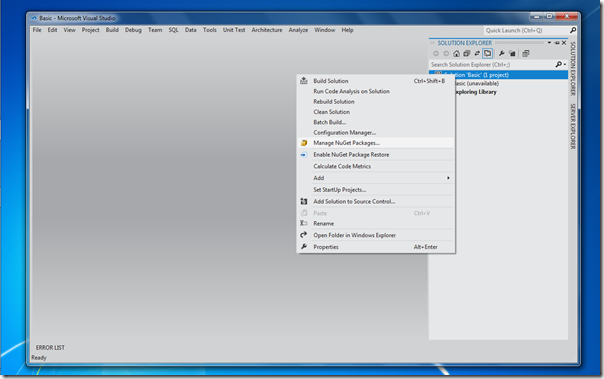Open the search options dropdown arrow beside the magnifier
Viewport: 604px width, 379px height.
[565, 65]
